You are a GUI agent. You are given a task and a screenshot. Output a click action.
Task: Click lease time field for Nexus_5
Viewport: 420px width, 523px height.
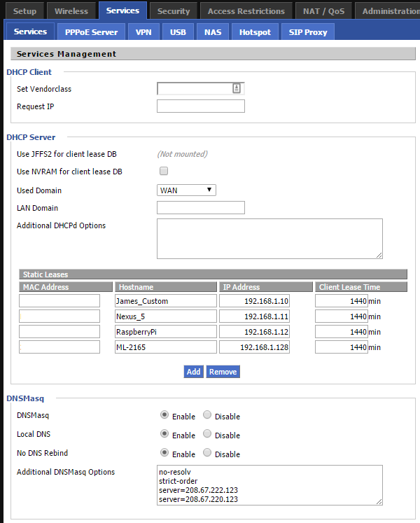coord(342,316)
